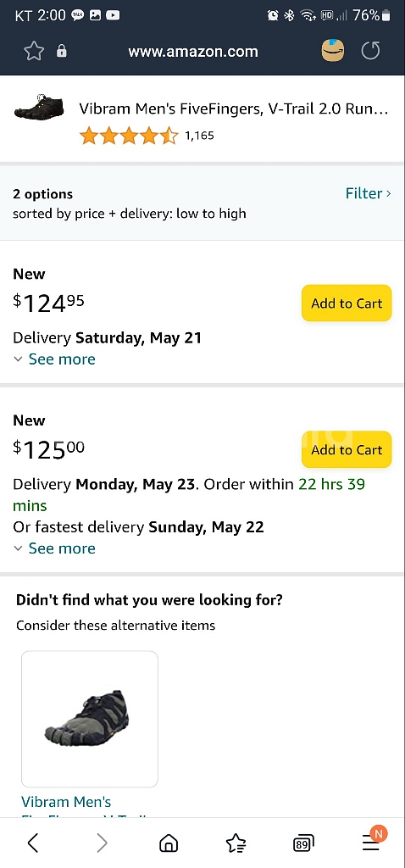Viewport: 405px width, 868px height.
Task: Tap the amazon.com address bar
Action: click(x=193, y=52)
